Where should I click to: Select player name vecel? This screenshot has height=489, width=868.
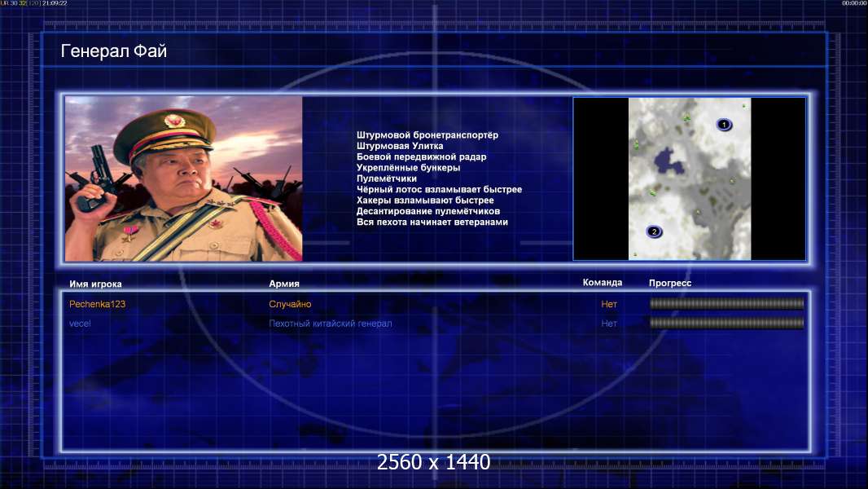click(x=81, y=324)
